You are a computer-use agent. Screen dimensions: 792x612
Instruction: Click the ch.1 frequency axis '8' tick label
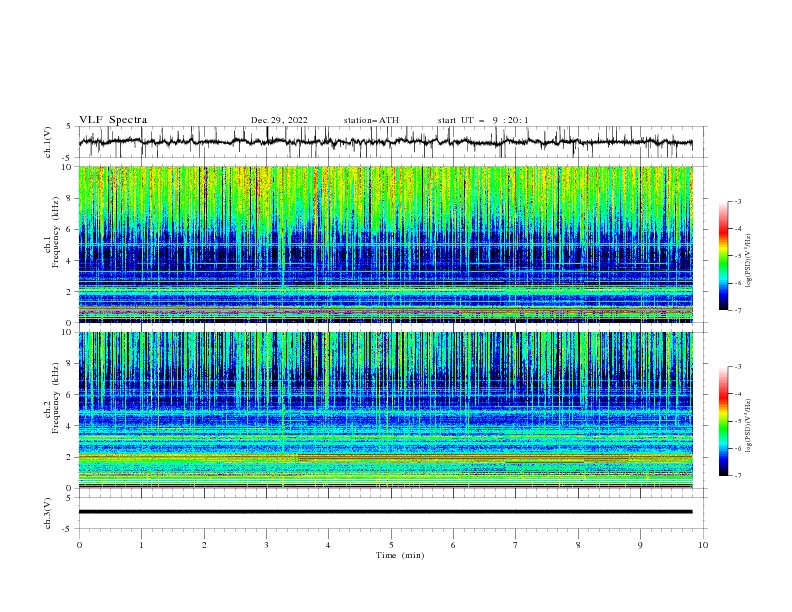tap(70, 198)
